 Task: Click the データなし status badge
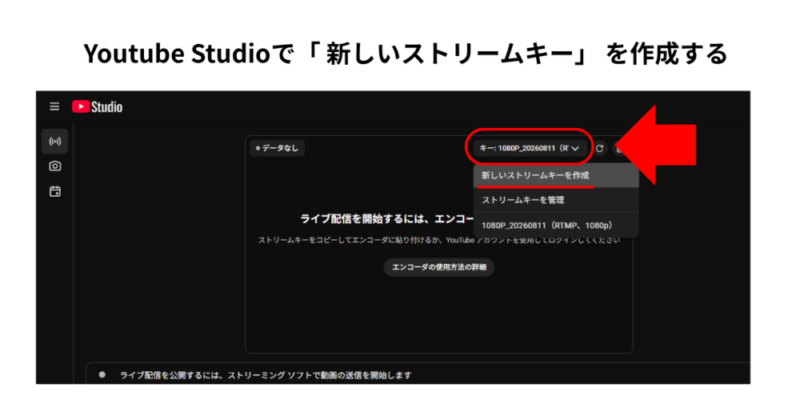(x=277, y=148)
